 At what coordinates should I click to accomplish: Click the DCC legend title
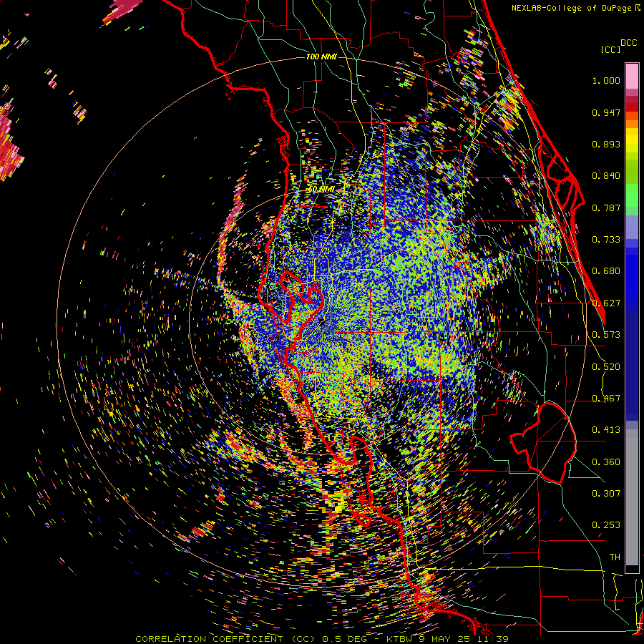coord(628,42)
